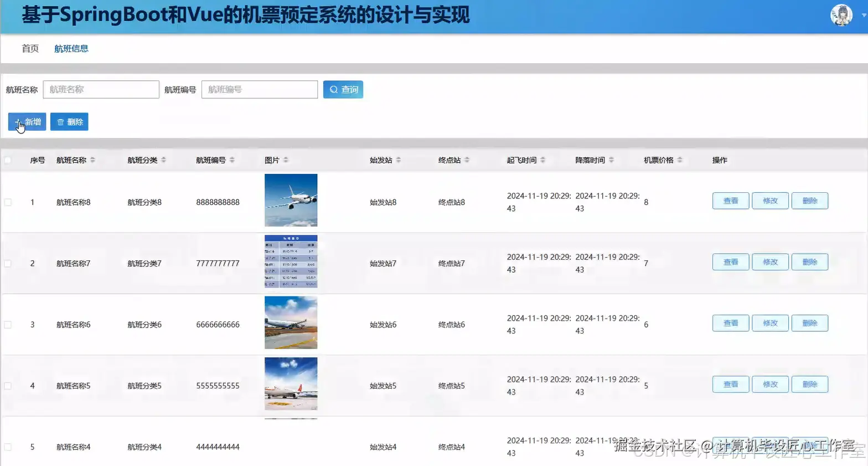Click the 操作 column header
Viewport: 868px width, 466px height.
[x=720, y=160]
